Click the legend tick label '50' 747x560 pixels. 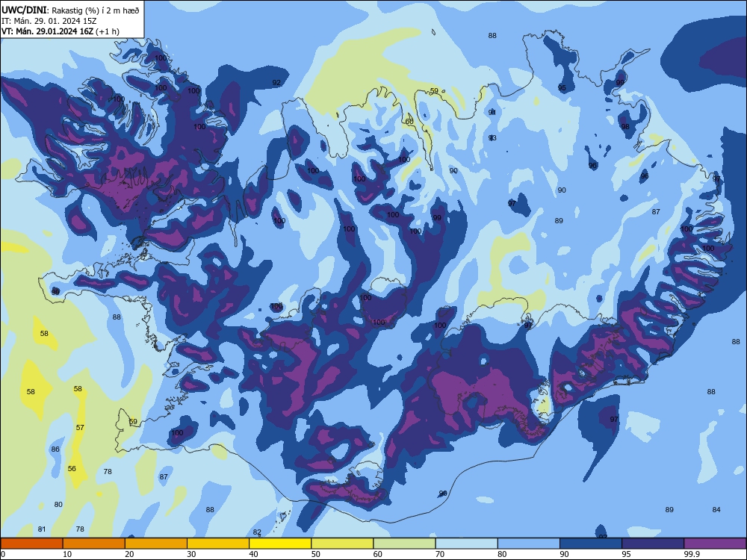(x=316, y=554)
